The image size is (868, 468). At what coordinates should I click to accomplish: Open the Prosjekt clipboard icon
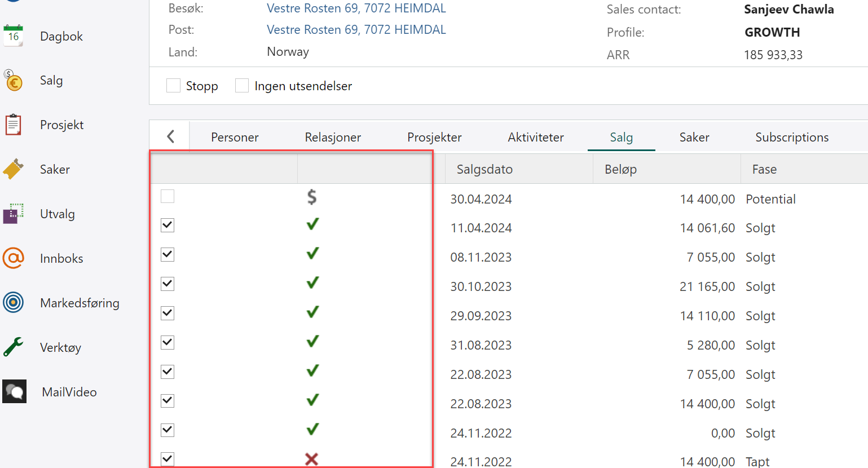coord(14,125)
